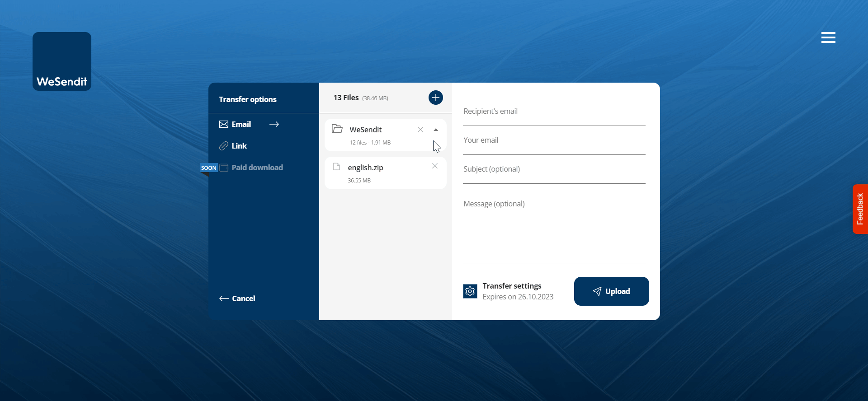Click the SOON badge
The height and width of the screenshot is (401, 868).
(x=209, y=168)
